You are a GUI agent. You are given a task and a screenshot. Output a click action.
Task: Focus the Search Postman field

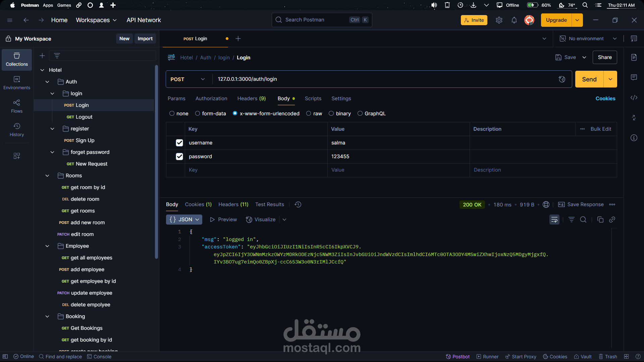[x=322, y=20]
